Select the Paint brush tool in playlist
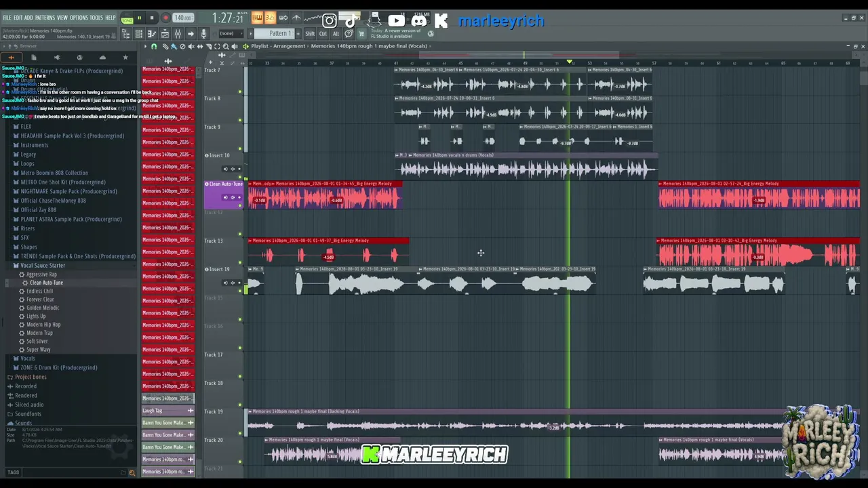This screenshot has width=868, height=488. (173, 46)
